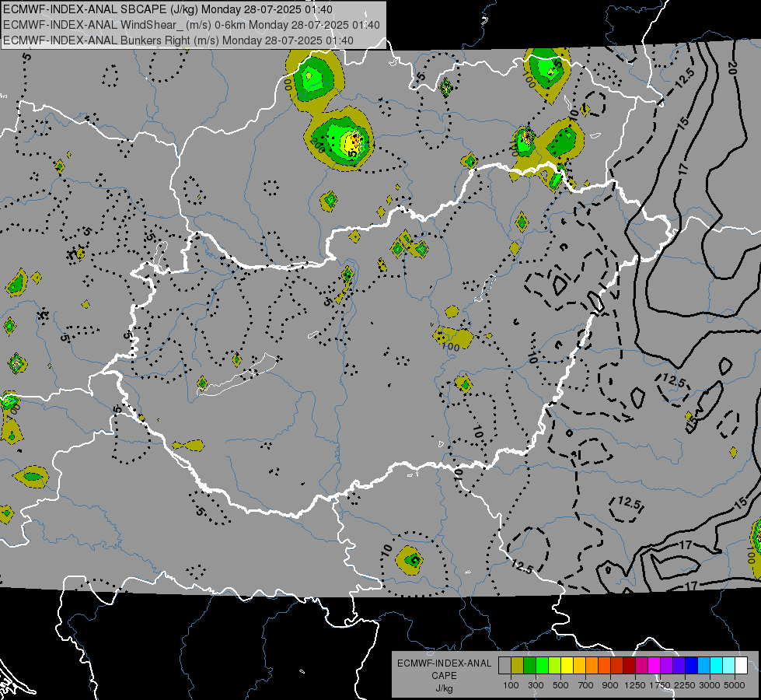Click the legend tick value 2250
Screen dimensions: 761x700
pyautogui.click(x=685, y=685)
